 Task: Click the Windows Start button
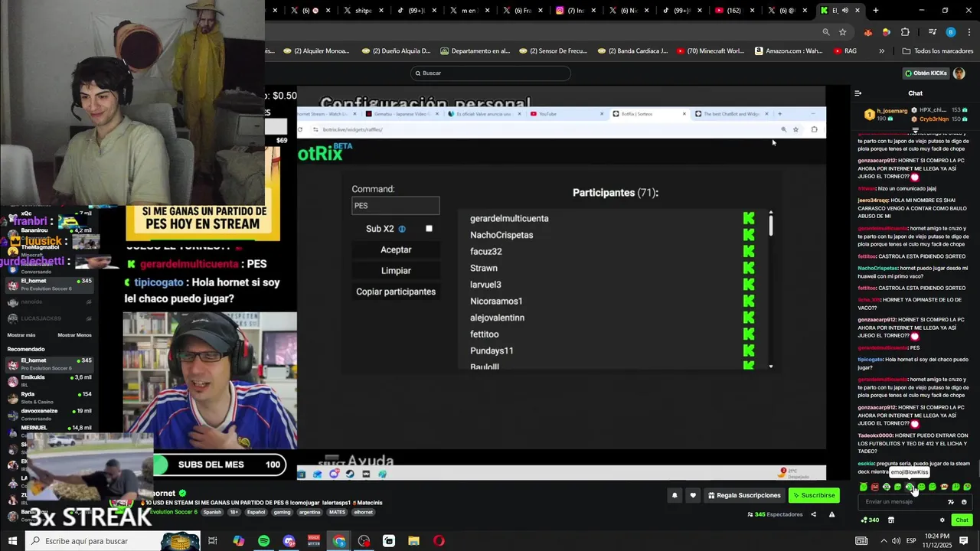point(12,541)
